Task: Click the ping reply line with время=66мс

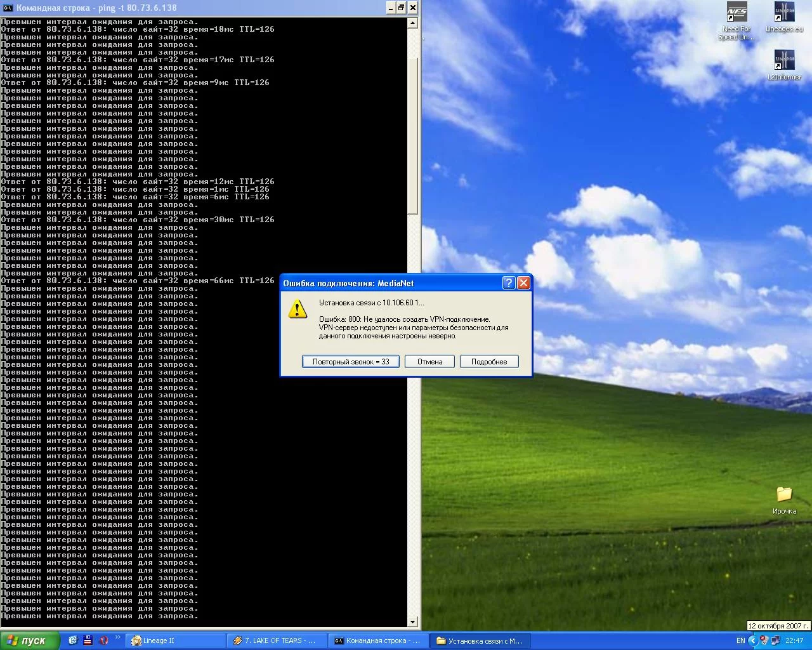Action: click(x=138, y=281)
